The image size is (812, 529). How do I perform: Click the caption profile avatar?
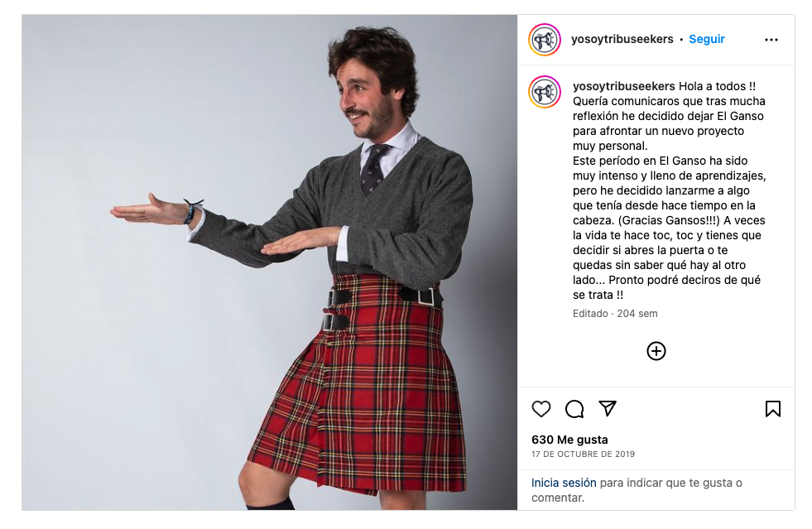pyautogui.click(x=545, y=92)
